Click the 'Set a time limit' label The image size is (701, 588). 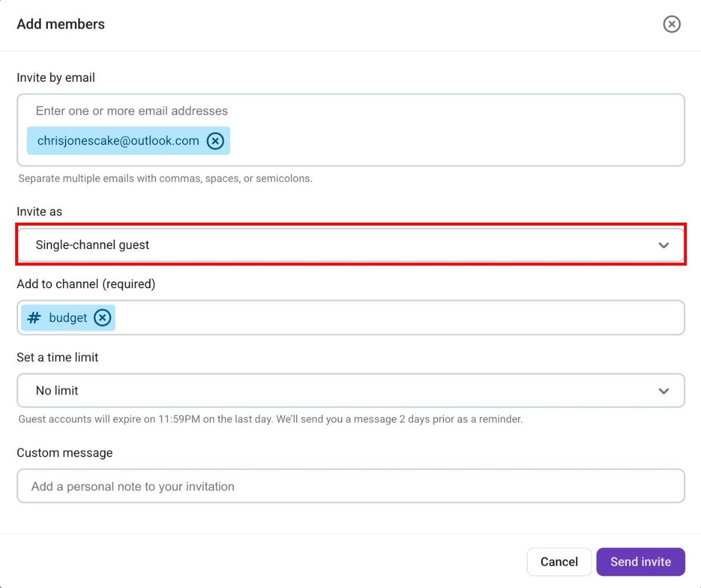pos(57,357)
